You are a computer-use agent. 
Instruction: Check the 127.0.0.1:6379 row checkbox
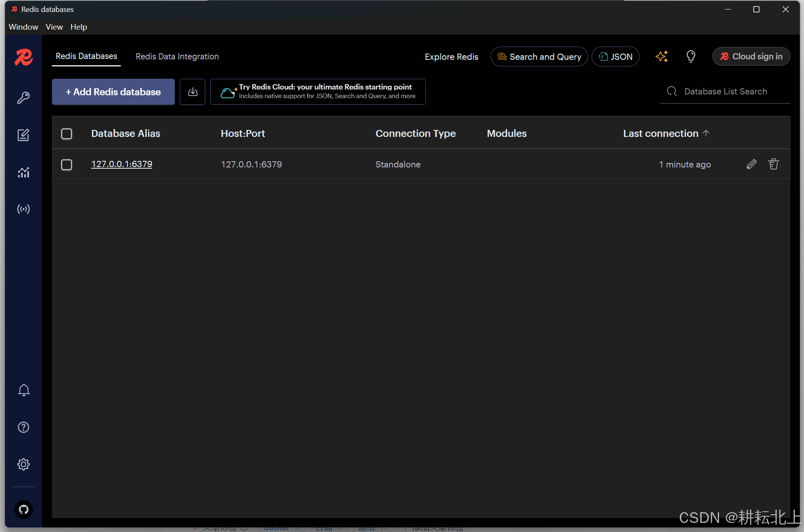[x=66, y=165]
